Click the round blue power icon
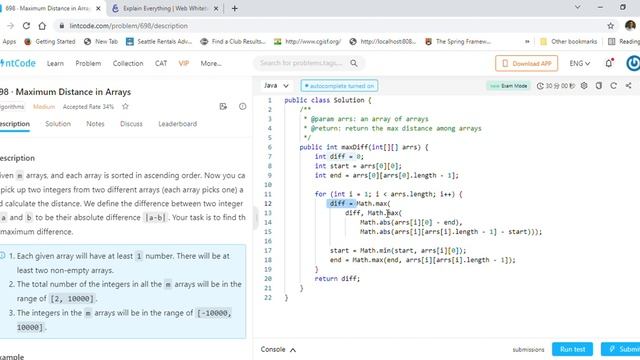Image resolution: width=640 pixels, height=360 pixels. click(x=633, y=63)
